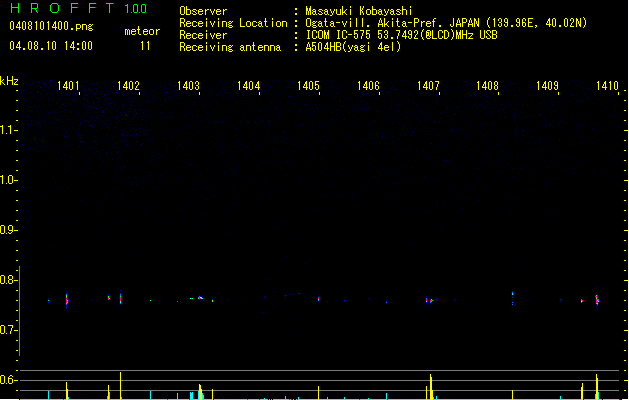Click the 'Receiving antenna' field label
Viewport: 629px width, 400px height.
230,47
